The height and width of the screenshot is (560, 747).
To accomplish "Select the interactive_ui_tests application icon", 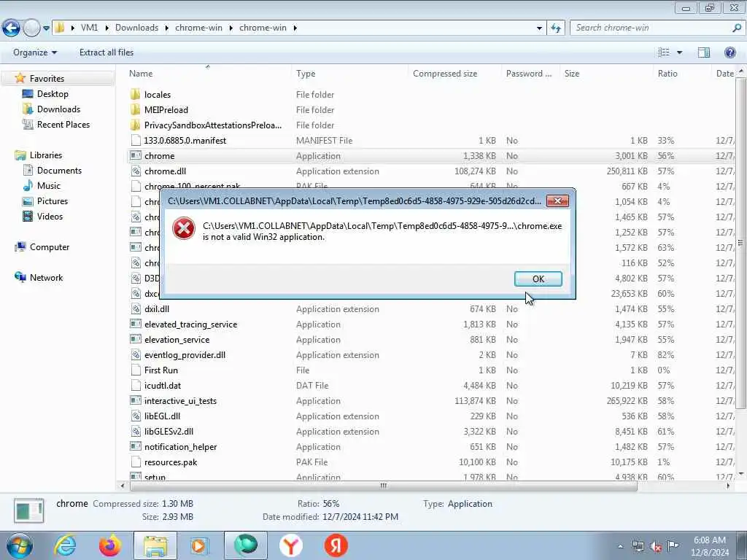I will coord(135,400).
